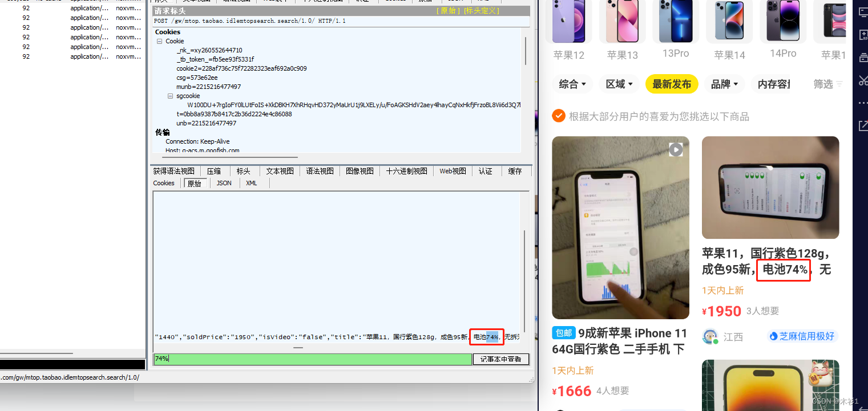Open the iPhone 11 purple video listing image
Viewport: 868px width, 411px height.
pyautogui.click(x=620, y=227)
